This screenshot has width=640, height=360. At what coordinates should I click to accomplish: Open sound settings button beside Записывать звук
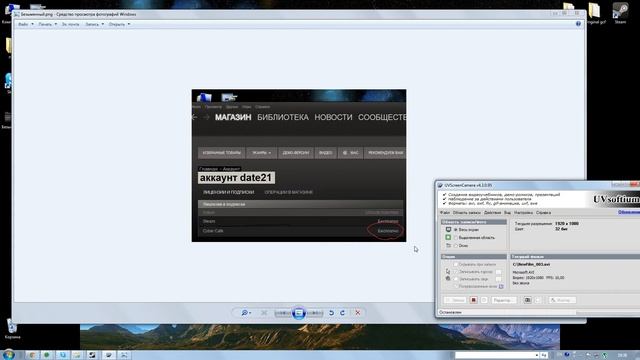498,279
